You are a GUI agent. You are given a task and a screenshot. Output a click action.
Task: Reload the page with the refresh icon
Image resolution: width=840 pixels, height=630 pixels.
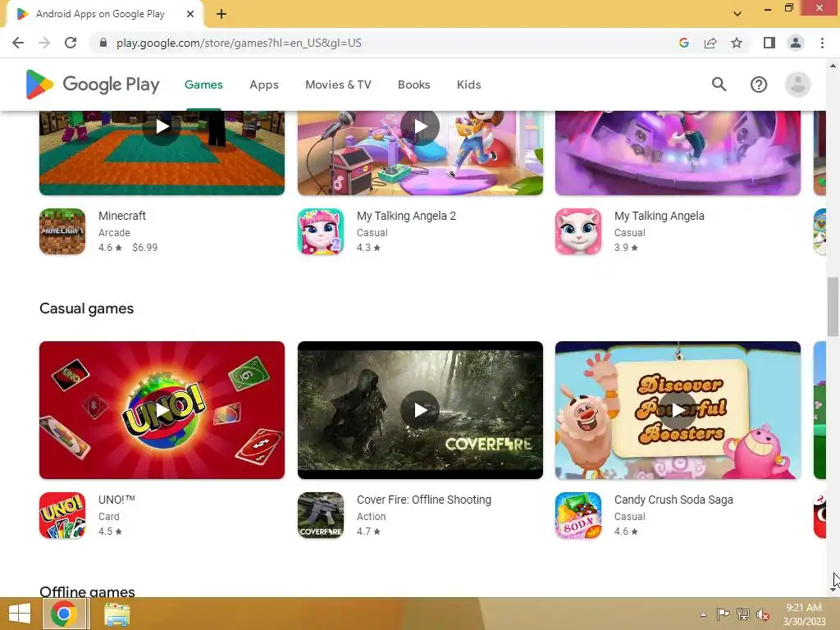71,43
